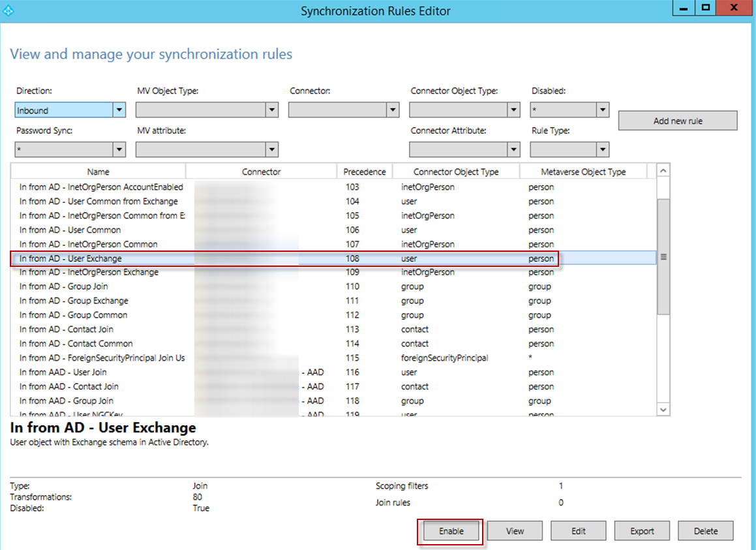Open the MV attribute dropdown
Viewport: 756px width, 550px height.
[x=273, y=149]
